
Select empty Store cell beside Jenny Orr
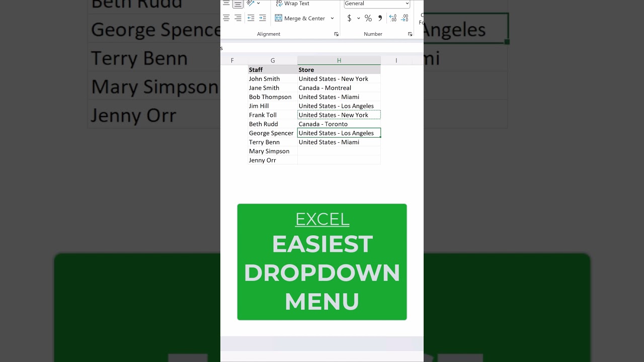339,160
